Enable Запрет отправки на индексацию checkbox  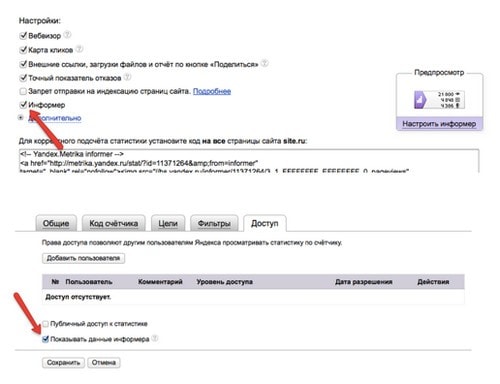[23, 91]
